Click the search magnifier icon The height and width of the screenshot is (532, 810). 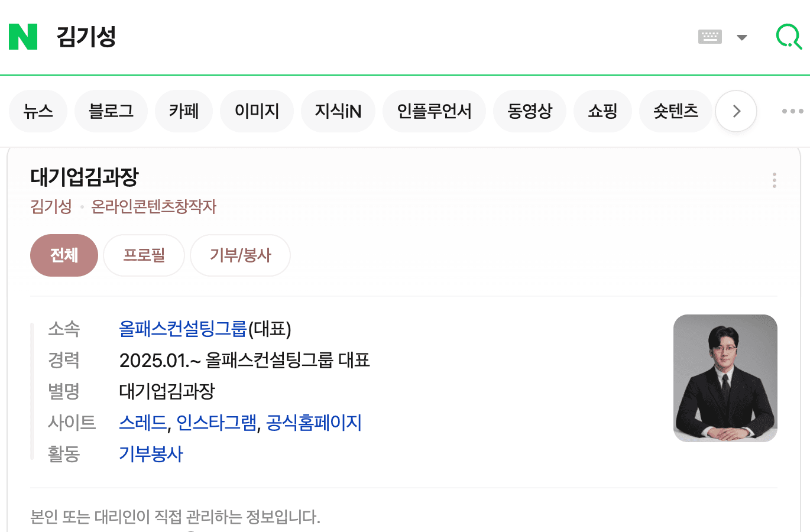click(x=789, y=37)
